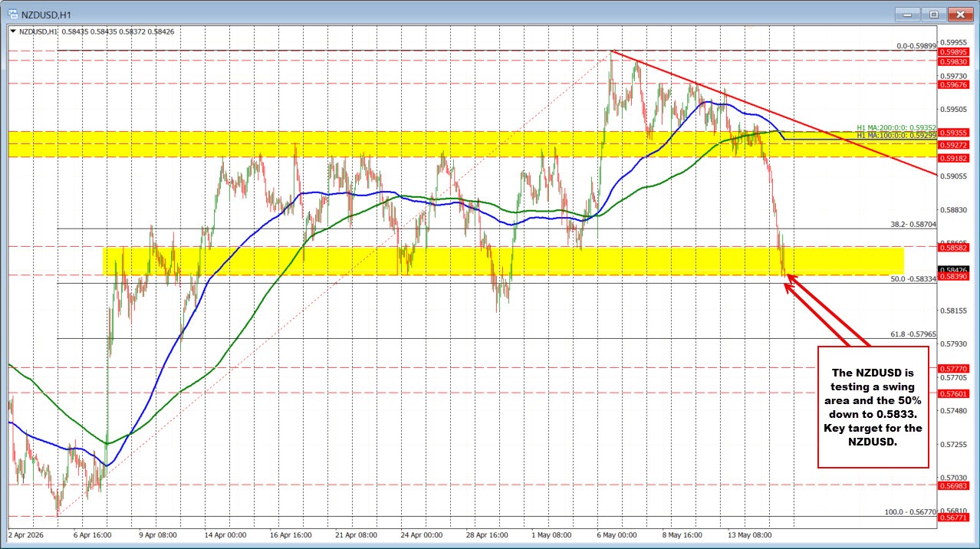980x549 pixels.
Task: Select the 0.57770 red price label
Action: coord(955,368)
